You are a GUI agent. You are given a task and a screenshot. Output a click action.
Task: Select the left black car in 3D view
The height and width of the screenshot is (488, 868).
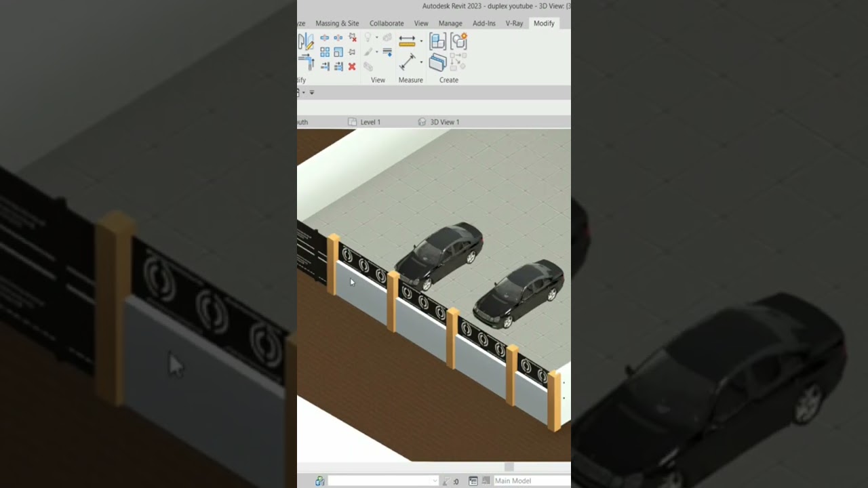click(439, 256)
